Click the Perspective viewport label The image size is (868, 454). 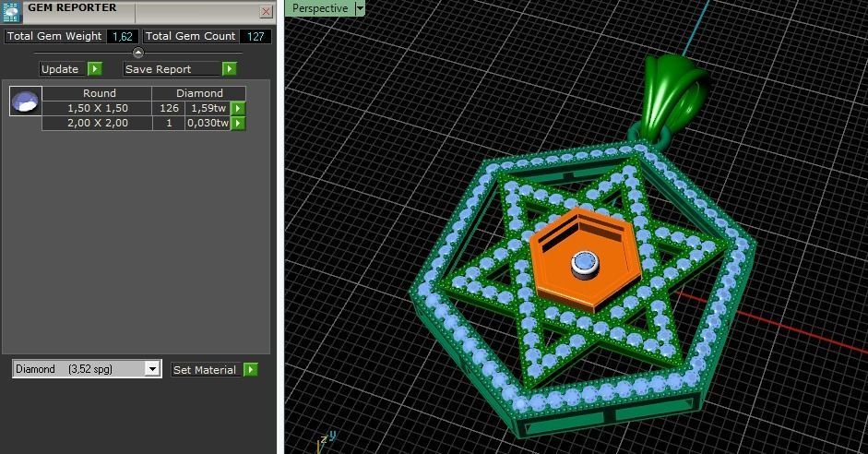click(320, 8)
